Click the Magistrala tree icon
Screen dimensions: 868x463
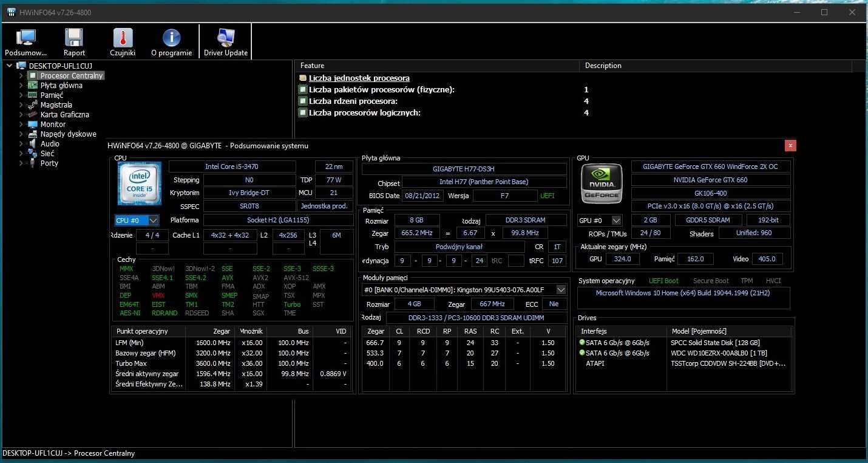[33, 105]
